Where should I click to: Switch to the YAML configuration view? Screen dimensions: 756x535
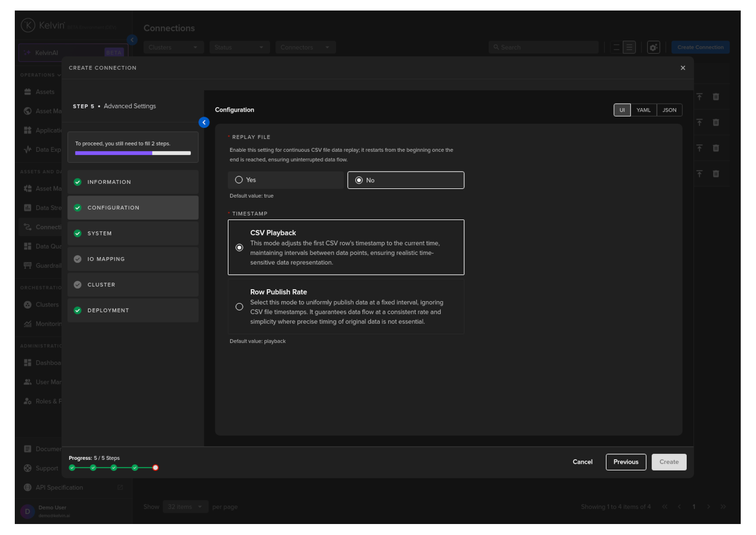(643, 110)
